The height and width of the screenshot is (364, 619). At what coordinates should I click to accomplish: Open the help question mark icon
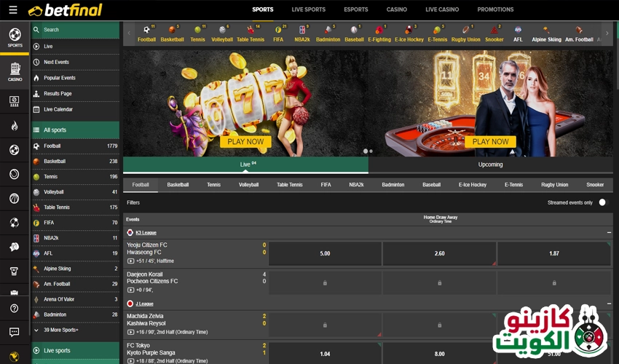(x=14, y=308)
